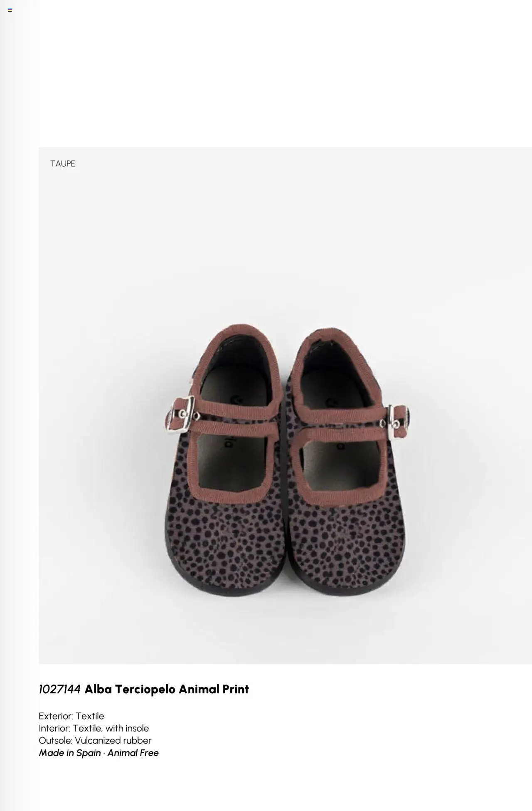The image size is (532, 811).
Task: Click the Outsole: Vulcanized rubber line
Action: 95,740
